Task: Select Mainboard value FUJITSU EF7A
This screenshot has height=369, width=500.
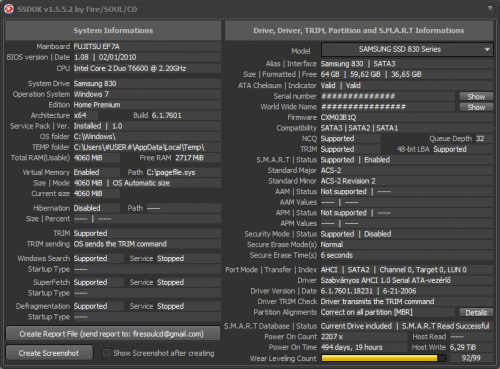Action: [96, 46]
